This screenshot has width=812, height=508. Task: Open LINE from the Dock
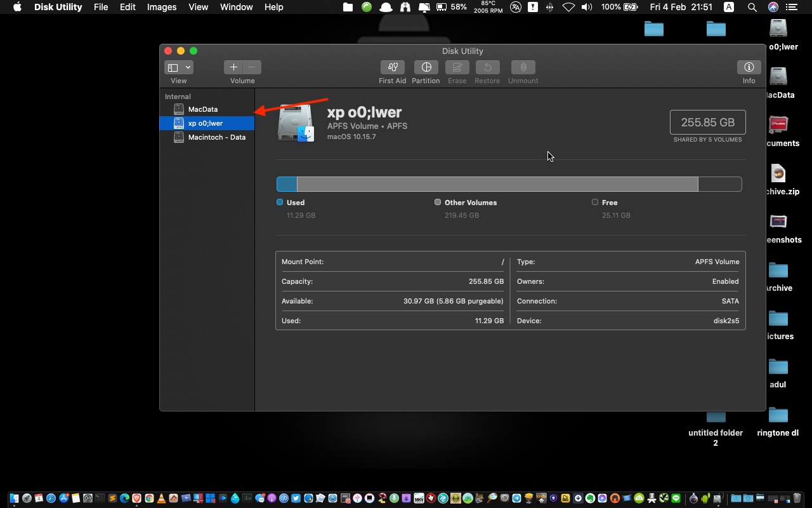coord(676,498)
